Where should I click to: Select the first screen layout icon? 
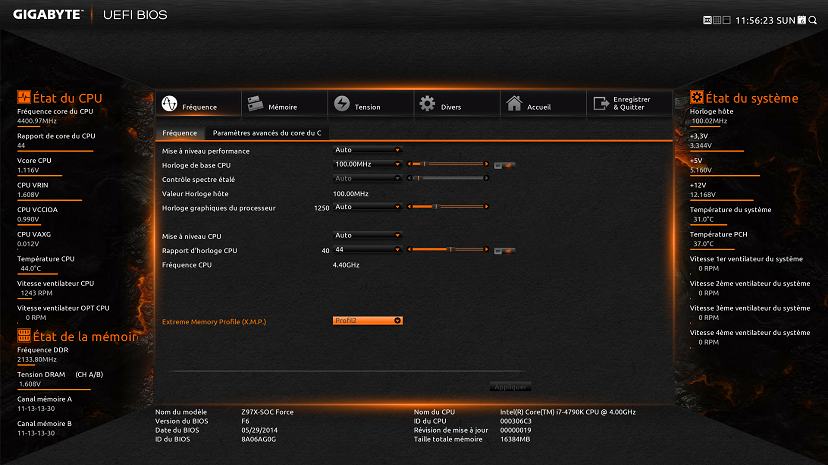[x=708, y=20]
